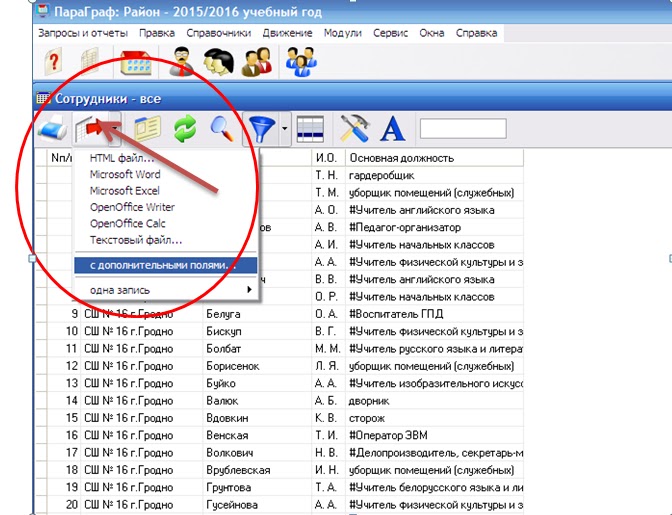Choose OpenOffice Writer export option
Screen dimensions: 672x515
166,207
